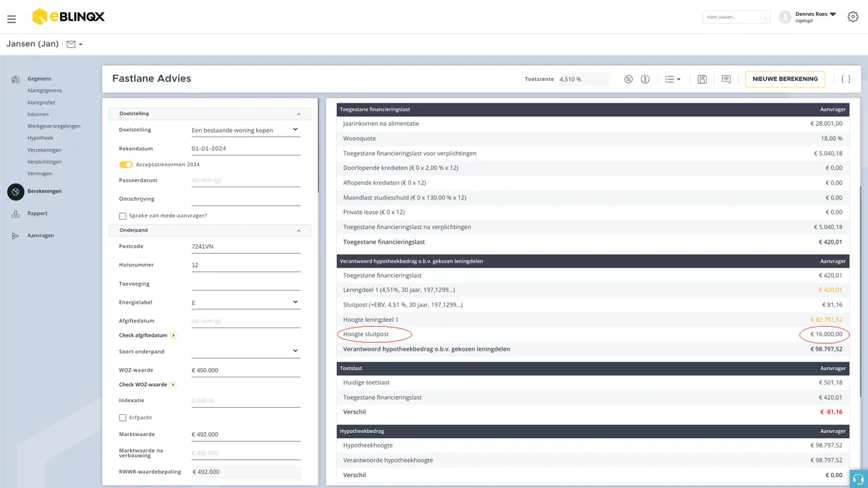Click the info icon in the toolbar
Viewport: 868px width, 488px height.
645,79
